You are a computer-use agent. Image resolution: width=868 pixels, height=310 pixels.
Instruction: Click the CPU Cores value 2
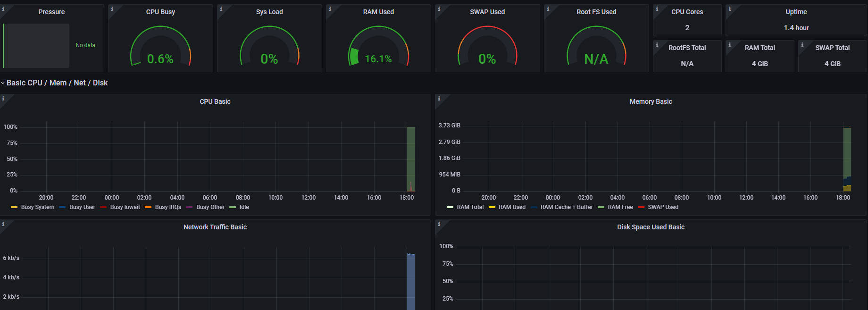[687, 28]
